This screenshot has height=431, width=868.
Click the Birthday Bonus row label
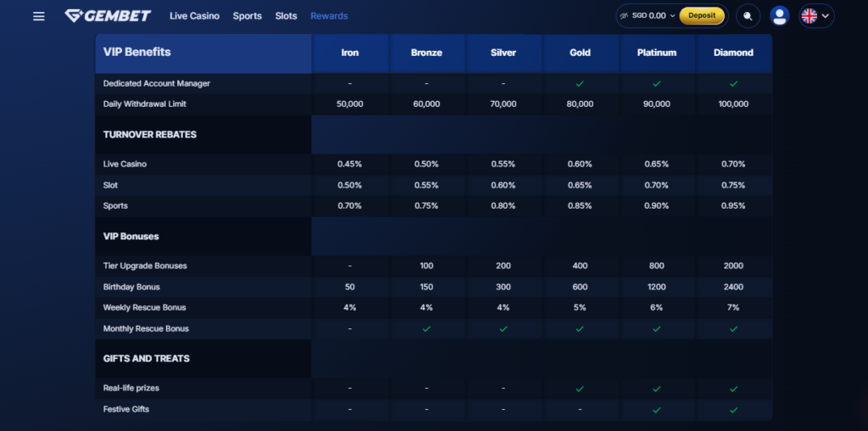tap(131, 287)
